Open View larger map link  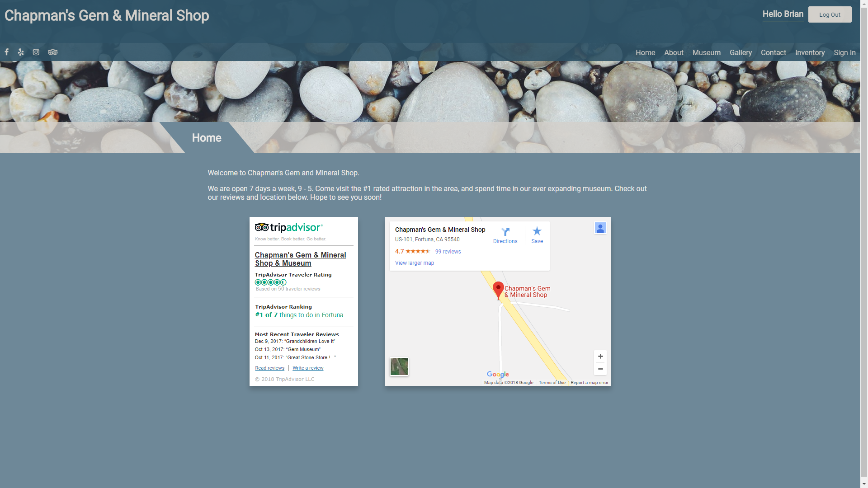click(414, 263)
